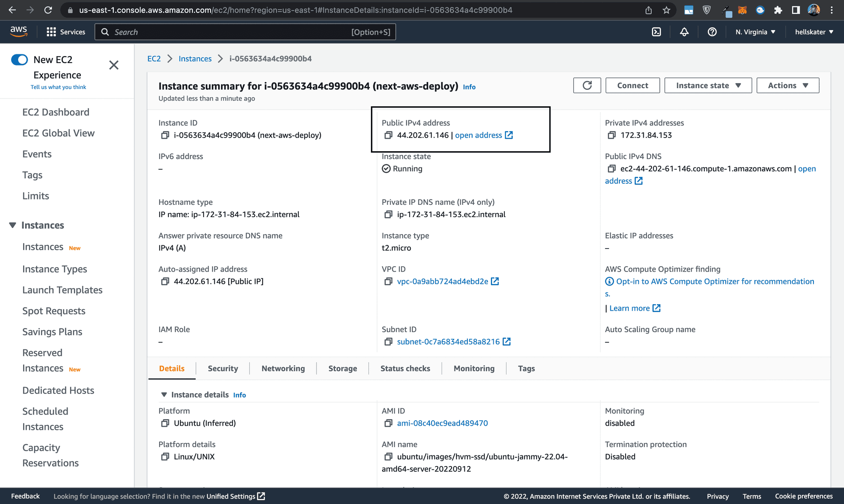Image resolution: width=844 pixels, height=504 pixels.
Task: Copy the Instance ID using copy icon
Action: 165,135
